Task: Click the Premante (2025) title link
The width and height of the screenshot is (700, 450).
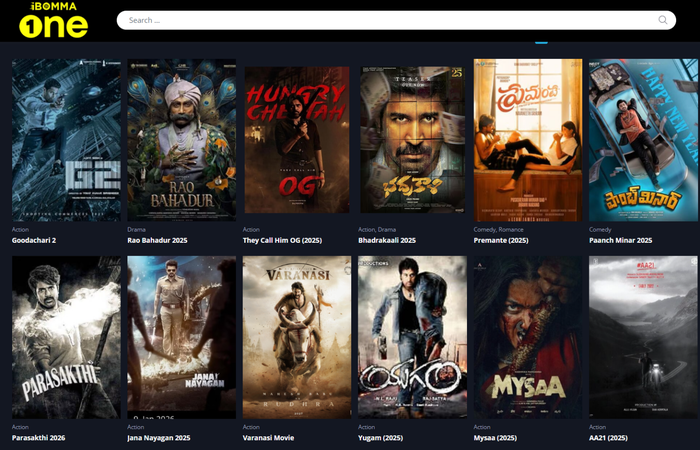Action: click(x=501, y=240)
